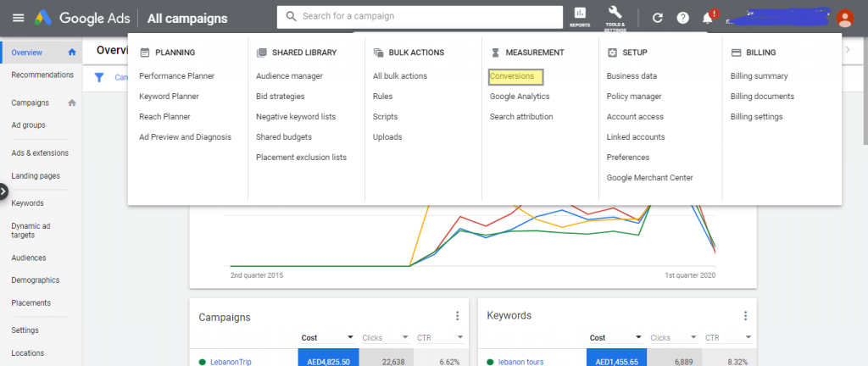Open Clicks column dropdown in Keywords card

pos(693,337)
